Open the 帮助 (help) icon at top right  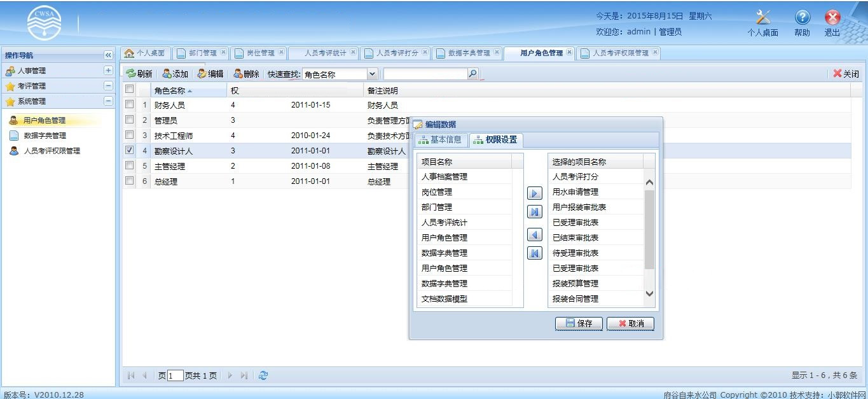(x=801, y=17)
